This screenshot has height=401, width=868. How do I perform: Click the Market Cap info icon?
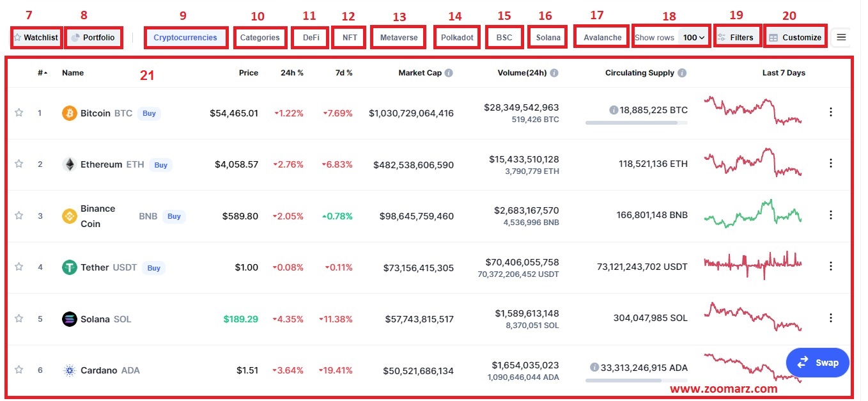[x=449, y=73]
